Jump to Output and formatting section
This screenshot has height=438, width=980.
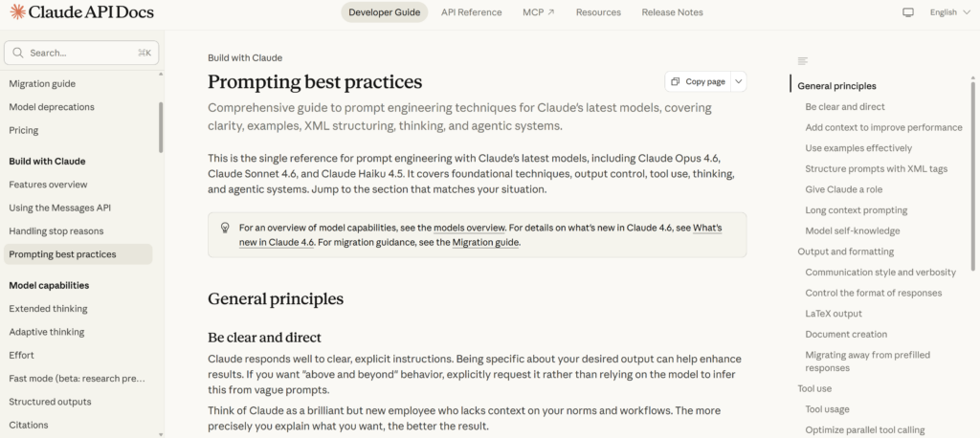pyautogui.click(x=846, y=252)
